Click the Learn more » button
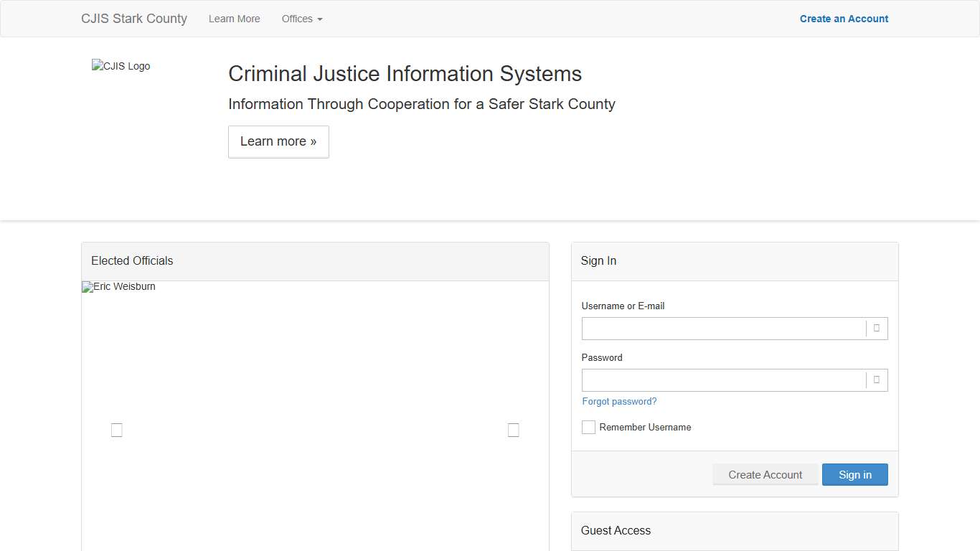 [278, 141]
